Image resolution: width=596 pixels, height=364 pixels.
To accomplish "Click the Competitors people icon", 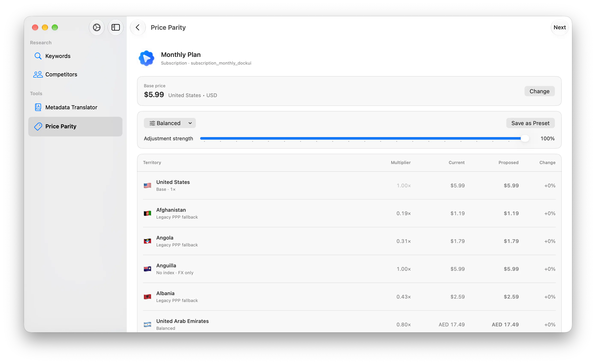I will (38, 74).
